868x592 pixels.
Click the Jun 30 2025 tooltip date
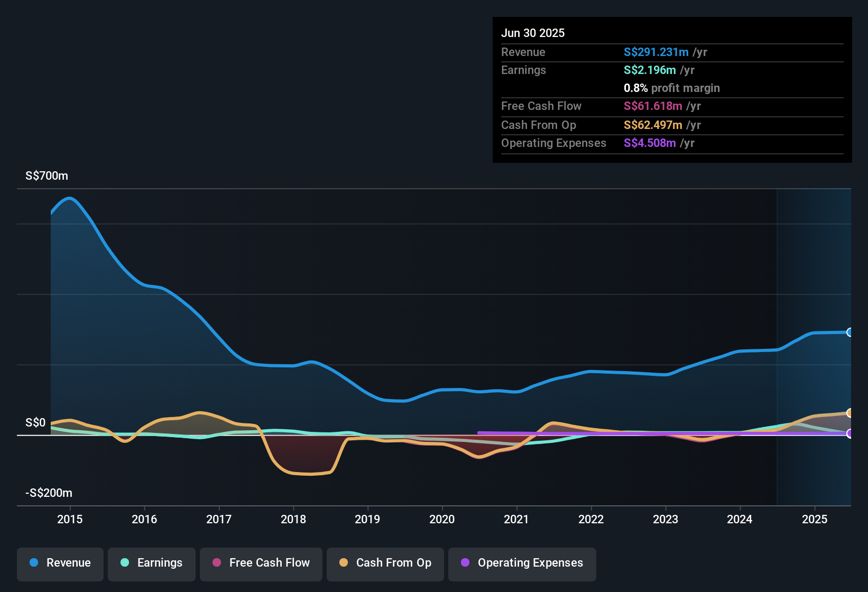(533, 33)
